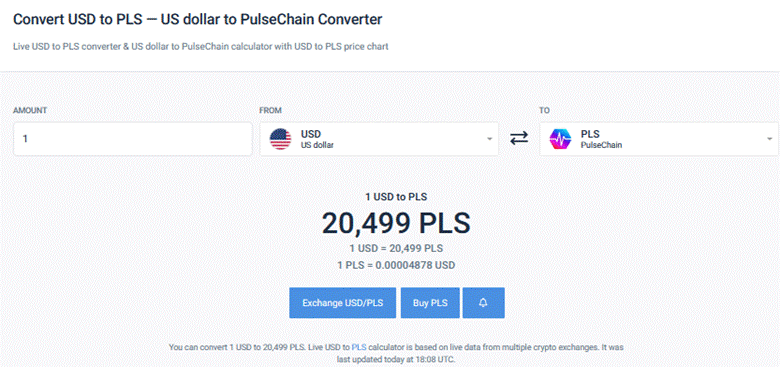Swap the USD and PLS currencies

click(519, 139)
